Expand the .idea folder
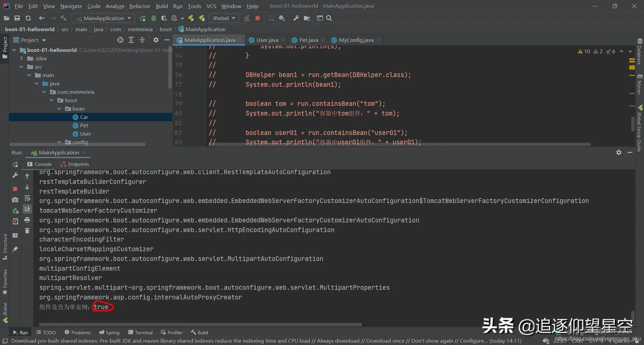Viewport: 644px width, 345px height. click(22, 58)
